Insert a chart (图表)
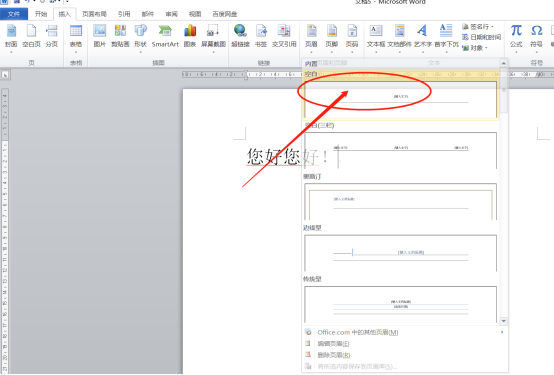The image size is (554, 375). 190,36
